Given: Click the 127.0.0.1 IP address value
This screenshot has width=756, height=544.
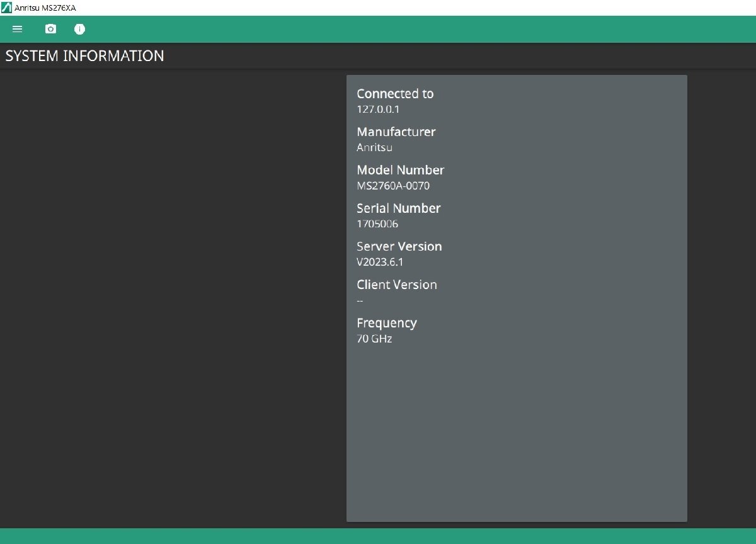Looking at the screenshot, I should pyautogui.click(x=378, y=110).
